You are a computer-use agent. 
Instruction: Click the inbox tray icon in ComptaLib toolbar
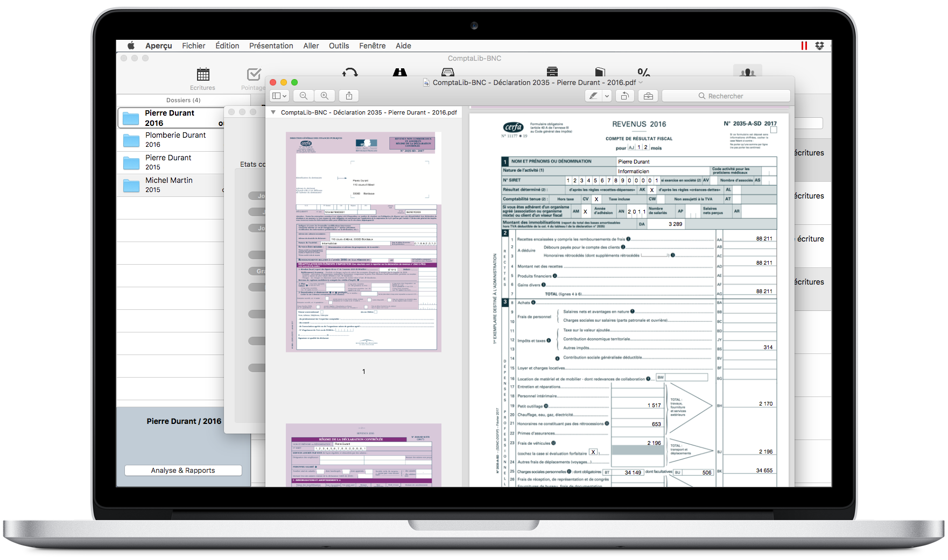(447, 72)
